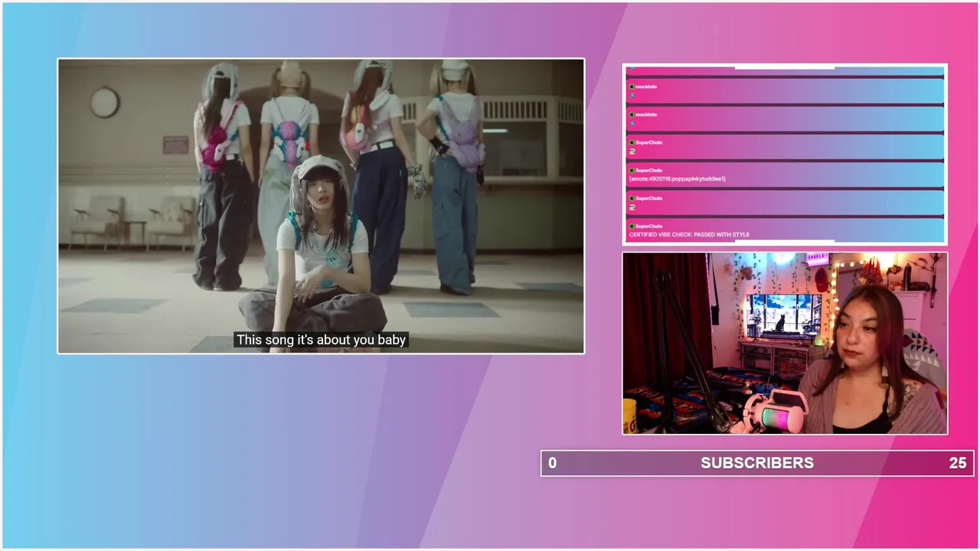
Task: Click badge icon beside SuperCholo on emote code message
Action: tap(632, 171)
